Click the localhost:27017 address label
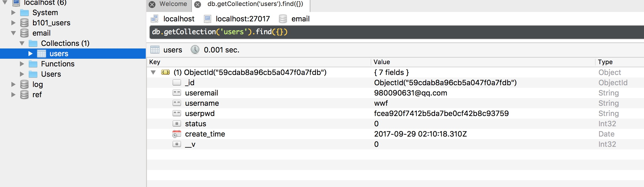Screen dimensions: 644x187 tap(243, 19)
